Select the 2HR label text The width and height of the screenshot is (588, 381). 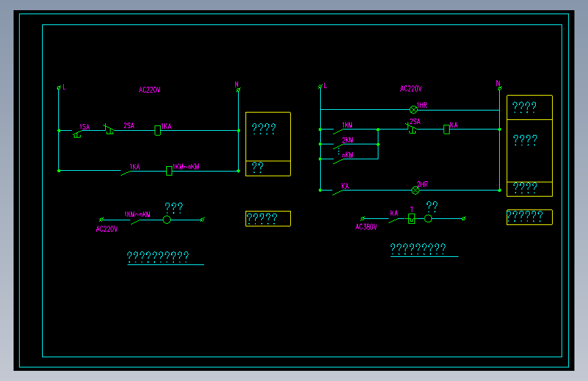pos(423,184)
